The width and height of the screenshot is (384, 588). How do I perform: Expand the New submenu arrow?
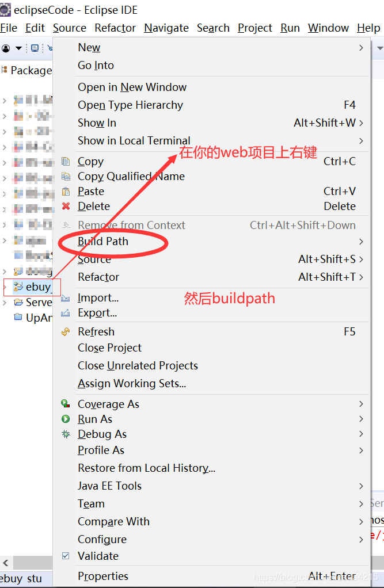[361, 48]
